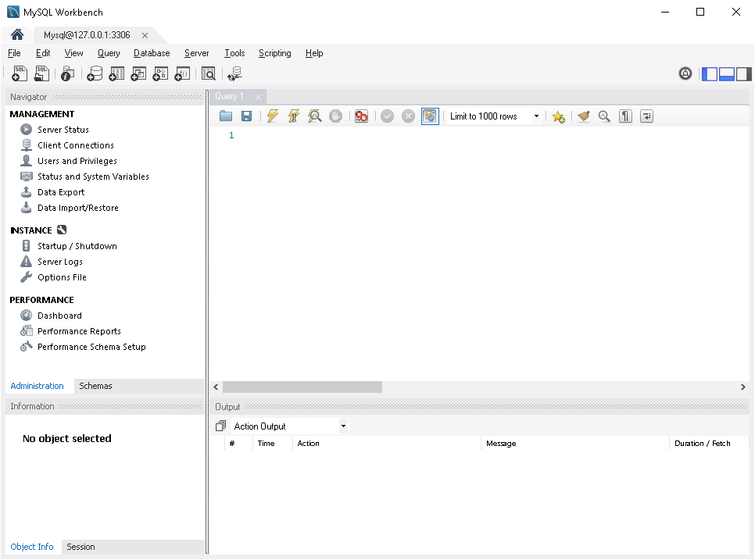Save the query script to file
Image resolution: width=755 pixels, height=560 pixels.
246,116
